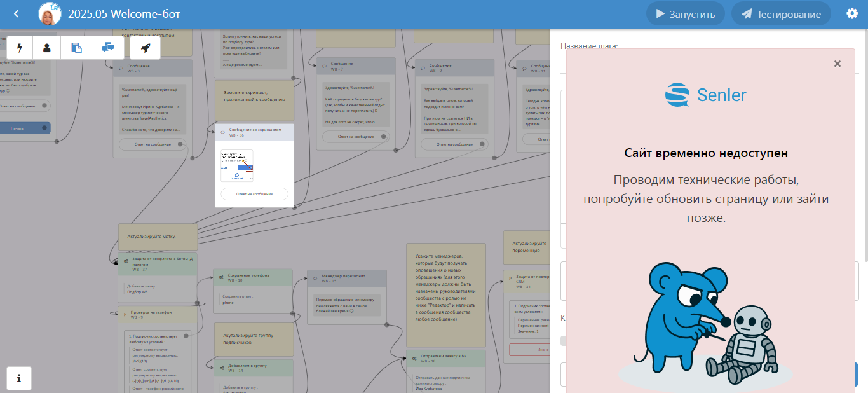Screen dimensions: 868x393
Task: Click the gears icon on Защита от конфликта node
Action: point(126,261)
